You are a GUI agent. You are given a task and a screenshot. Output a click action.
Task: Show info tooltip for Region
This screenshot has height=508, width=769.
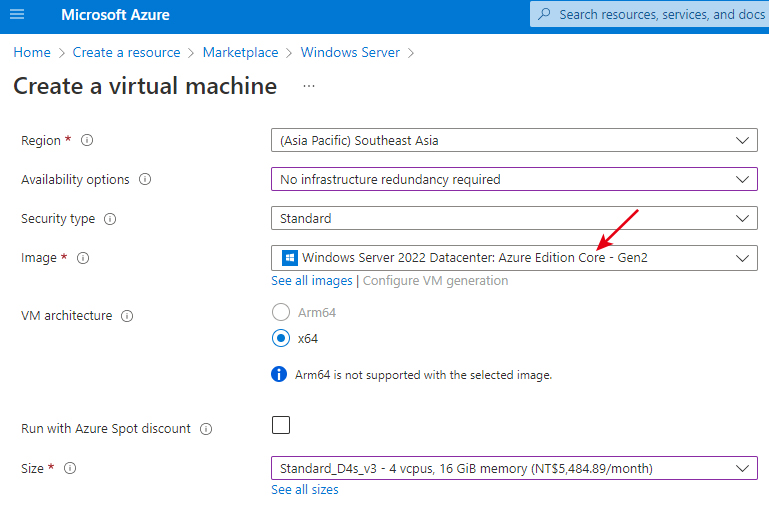click(x=87, y=140)
